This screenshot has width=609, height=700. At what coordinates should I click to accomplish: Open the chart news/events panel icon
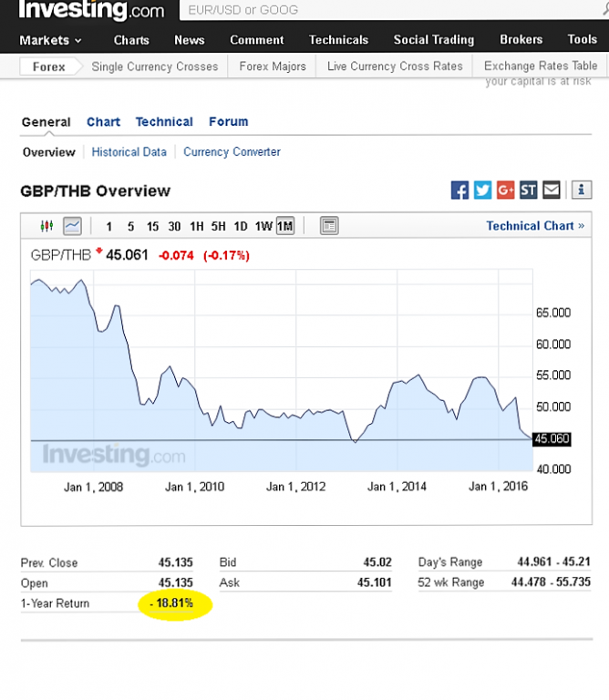coord(329,226)
